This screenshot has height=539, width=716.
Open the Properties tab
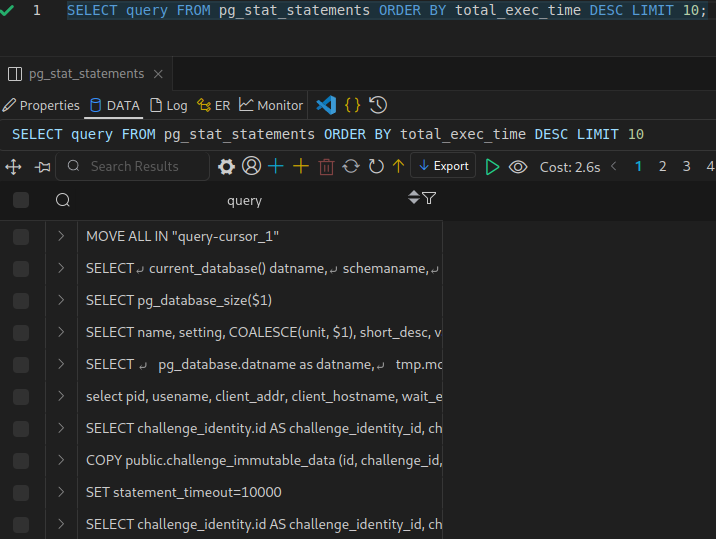(x=41, y=106)
